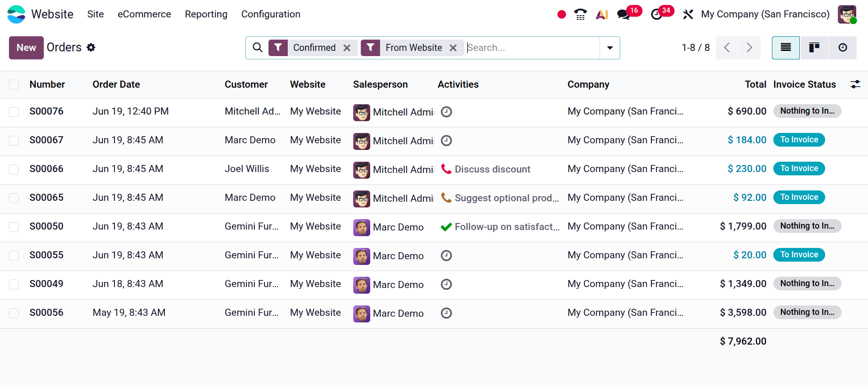Sort by the Salesperson column header
The height and width of the screenshot is (387, 868).
pos(381,84)
